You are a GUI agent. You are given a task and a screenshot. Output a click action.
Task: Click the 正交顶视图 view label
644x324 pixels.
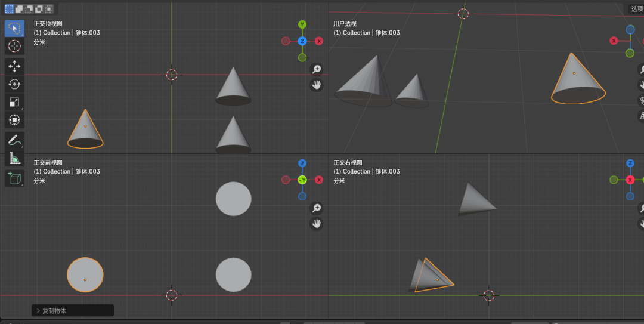click(x=48, y=24)
